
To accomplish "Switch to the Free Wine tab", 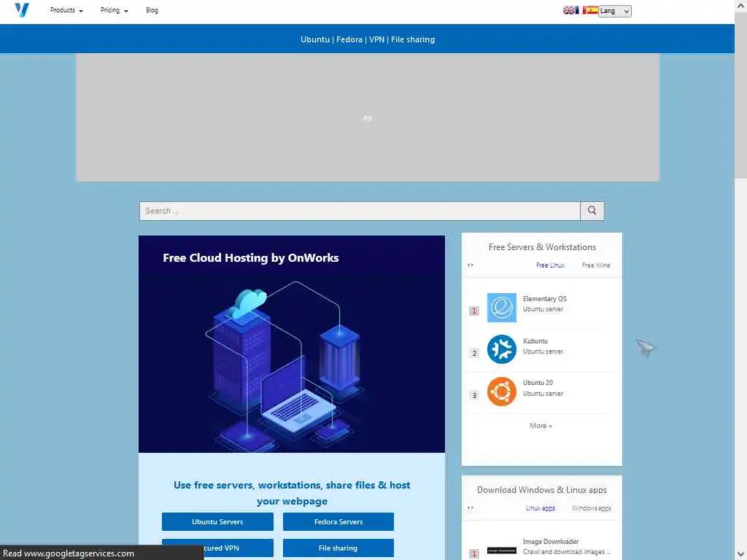I will pyautogui.click(x=596, y=265).
